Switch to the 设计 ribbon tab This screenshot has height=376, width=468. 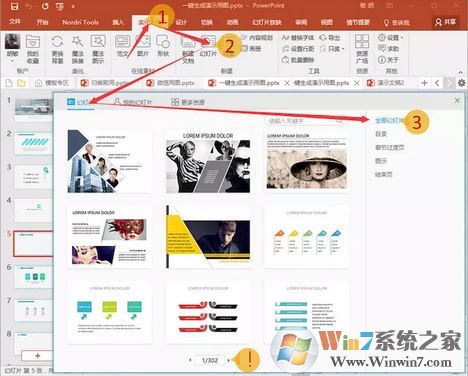(181, 22)
